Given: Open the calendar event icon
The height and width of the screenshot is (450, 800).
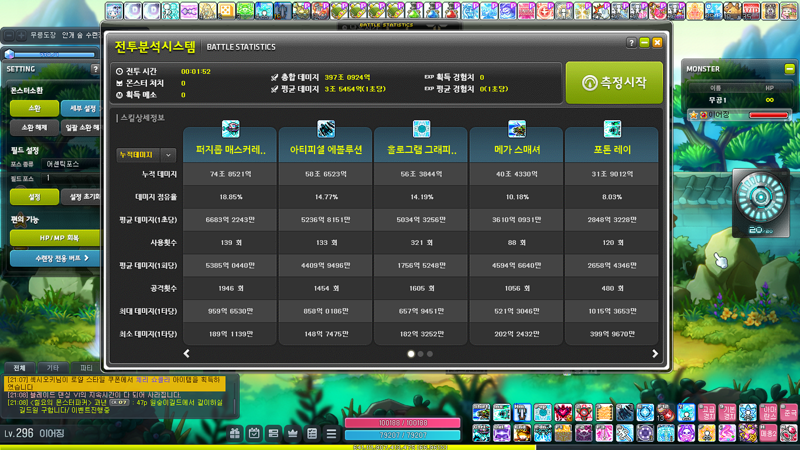Looking at the screenshot, I should (254, 434).
